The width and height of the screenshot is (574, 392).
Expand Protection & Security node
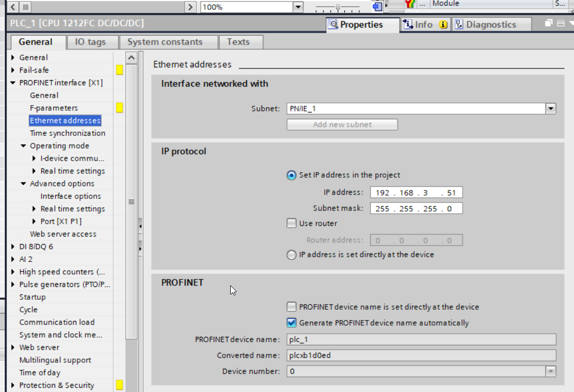point(13,385)
